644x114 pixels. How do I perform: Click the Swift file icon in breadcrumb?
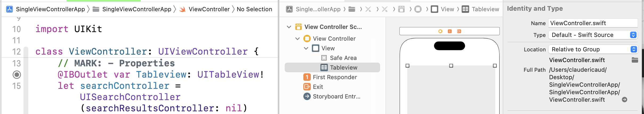(183, 9)
